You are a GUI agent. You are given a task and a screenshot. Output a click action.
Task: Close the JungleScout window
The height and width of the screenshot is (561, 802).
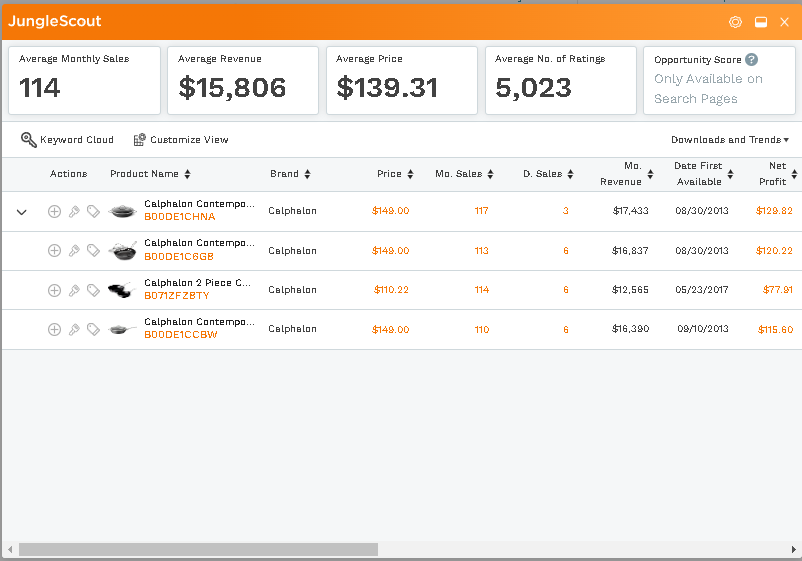pyautogui.click(x=784, y=21)
